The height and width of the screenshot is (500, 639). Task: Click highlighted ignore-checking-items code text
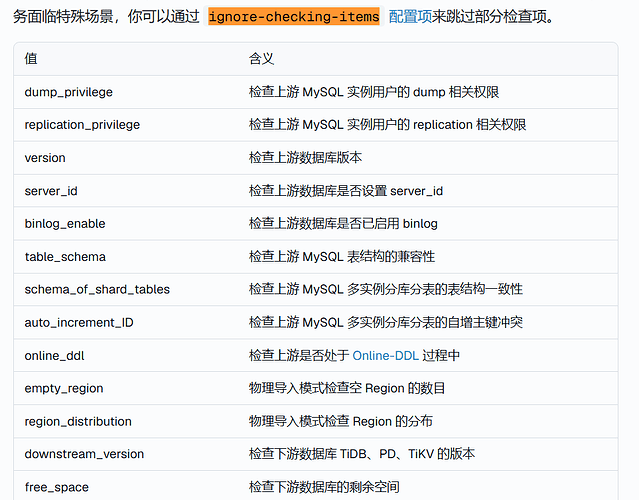point(294,17)
